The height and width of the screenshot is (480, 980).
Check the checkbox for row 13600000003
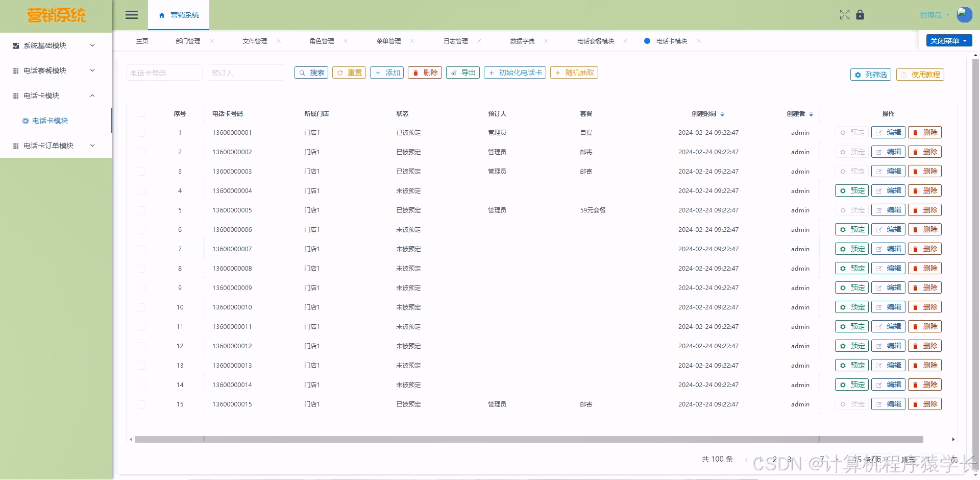tap(142, 172)
